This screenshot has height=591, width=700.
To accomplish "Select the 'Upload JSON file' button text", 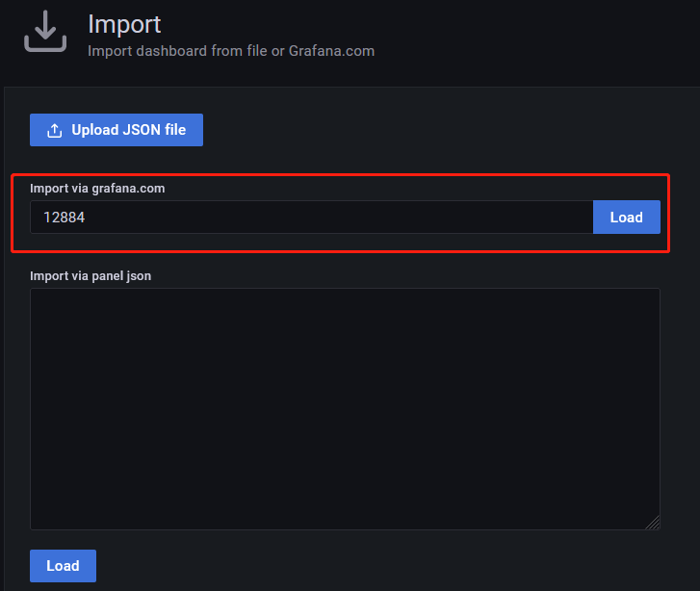I will [128, 131].
